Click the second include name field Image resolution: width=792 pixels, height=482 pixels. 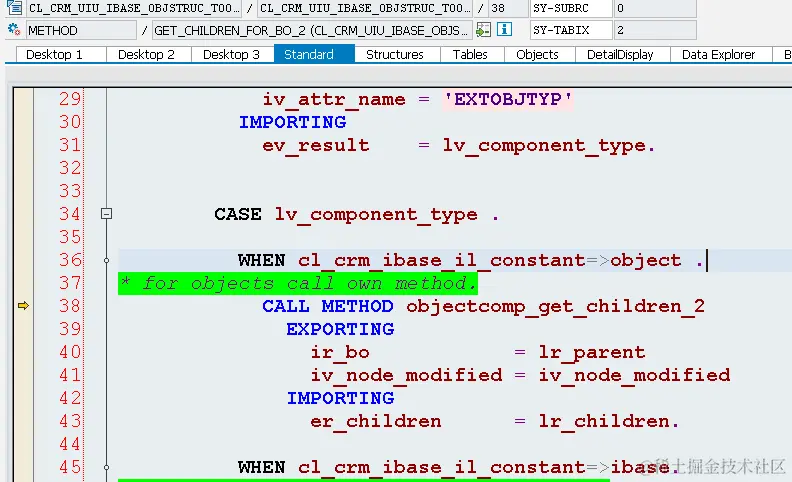pyautogui.click(x=365, y=8)
